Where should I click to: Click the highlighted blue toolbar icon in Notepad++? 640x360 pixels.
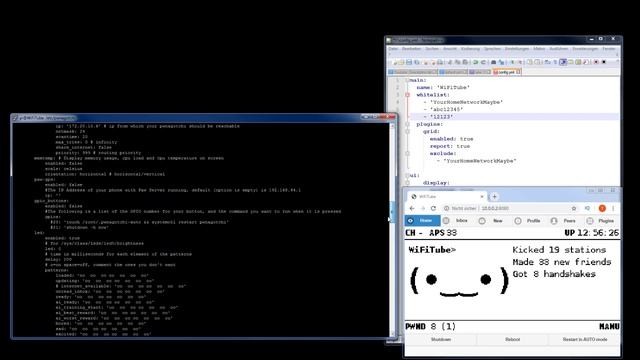pyautogui.click(x=563, y=62)
